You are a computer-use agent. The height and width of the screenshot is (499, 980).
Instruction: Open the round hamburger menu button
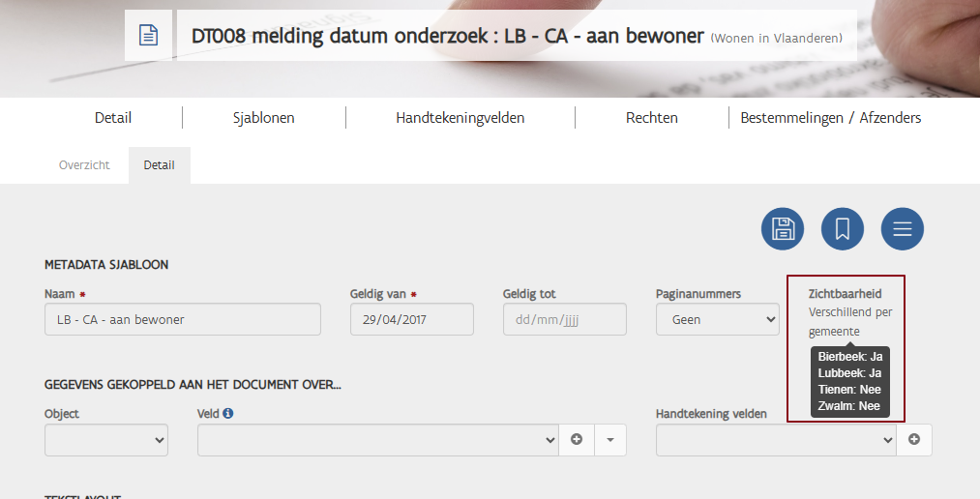point(902,229)
